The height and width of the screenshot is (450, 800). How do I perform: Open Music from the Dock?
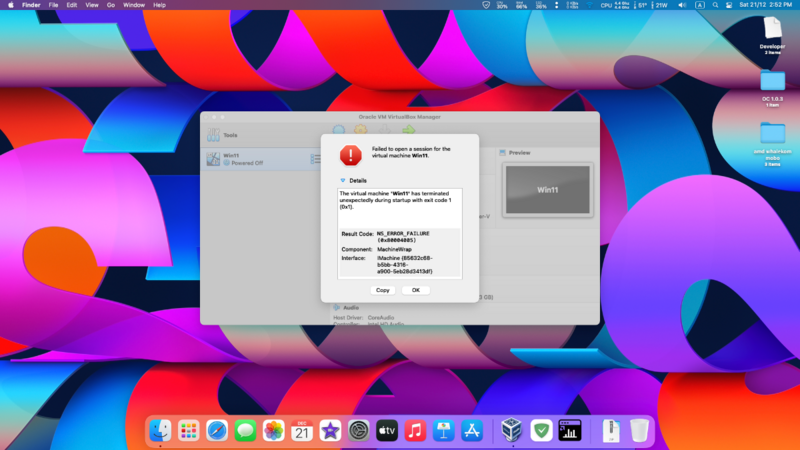tap(415, 431)
